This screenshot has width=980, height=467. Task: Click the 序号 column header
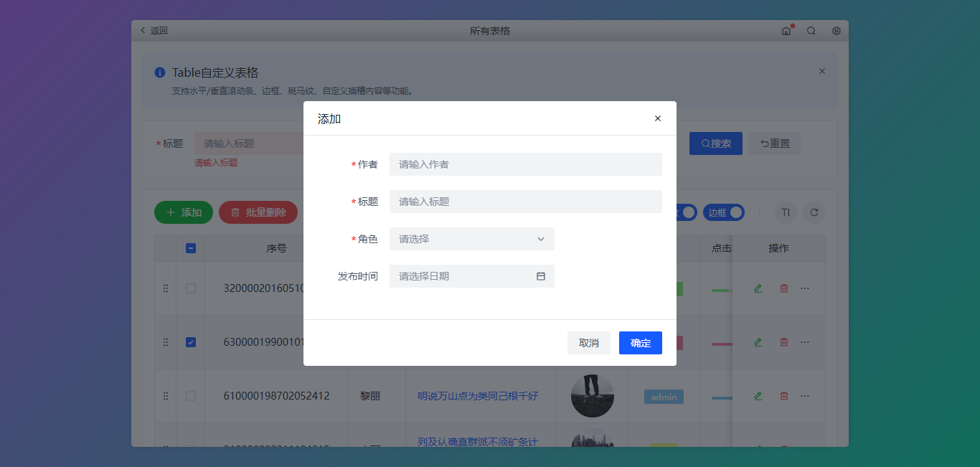coord(276,248)
